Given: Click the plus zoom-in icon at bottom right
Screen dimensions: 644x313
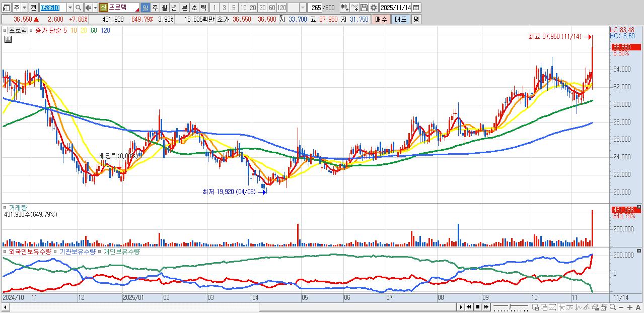Looking at the screenshot, I should coord(629,307).
